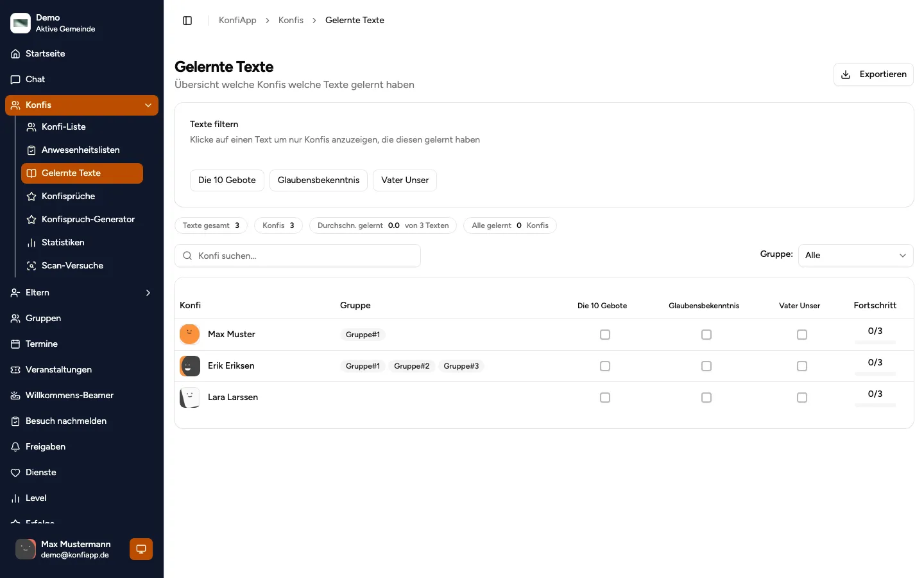The height and width of the screenshot is (578, 924).
Task: Click Max Muster's orange avatar
Action: pos(190,335)
